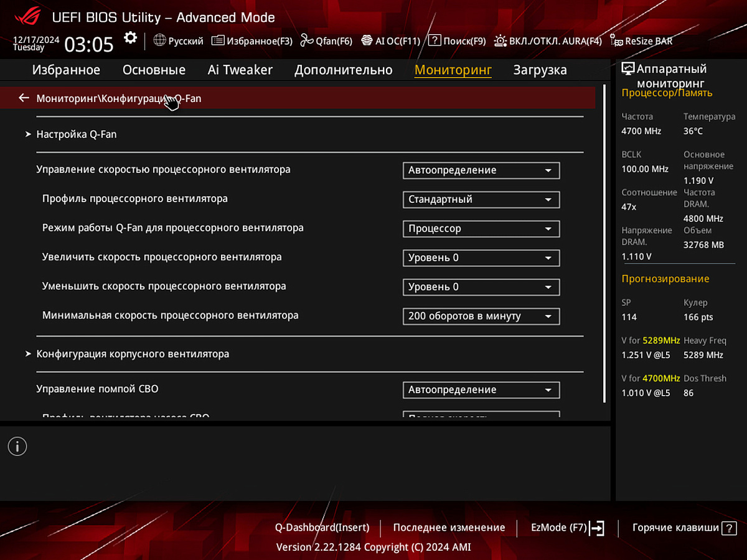Screen dimensions: 747x560
Task: Open Минимальная скорость dropdown 200 оборотов
Action: point(481,317)
